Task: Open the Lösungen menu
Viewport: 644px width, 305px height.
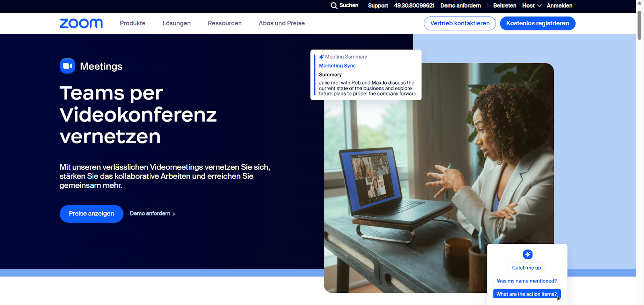Action: point(176,23)
